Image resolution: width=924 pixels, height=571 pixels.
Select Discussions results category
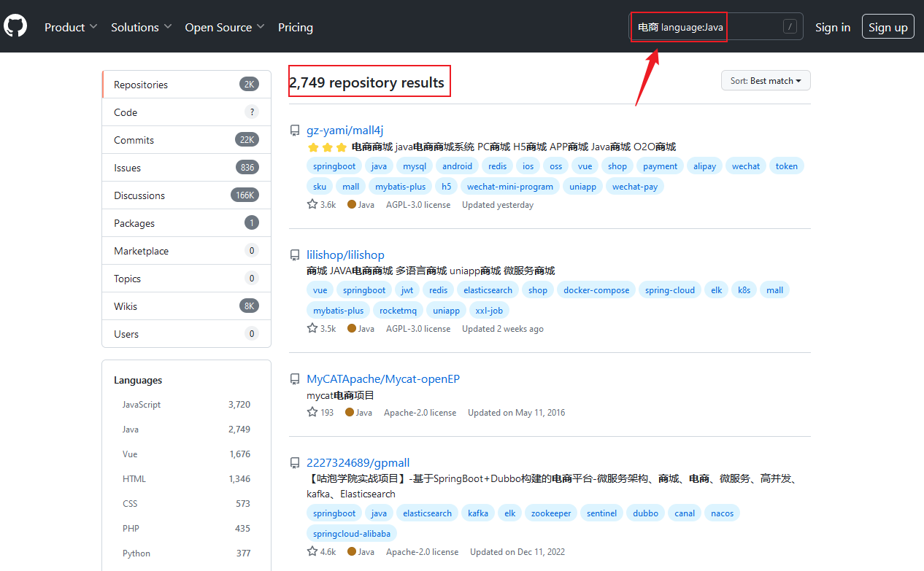coord(187,195)
